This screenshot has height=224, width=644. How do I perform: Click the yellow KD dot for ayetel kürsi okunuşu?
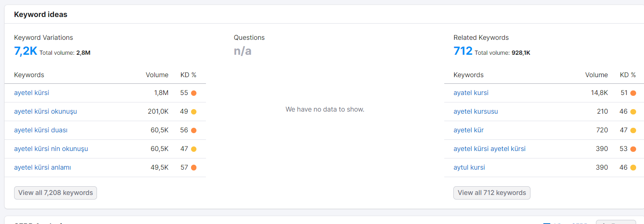pyautogui.click(x=194, y=112)
